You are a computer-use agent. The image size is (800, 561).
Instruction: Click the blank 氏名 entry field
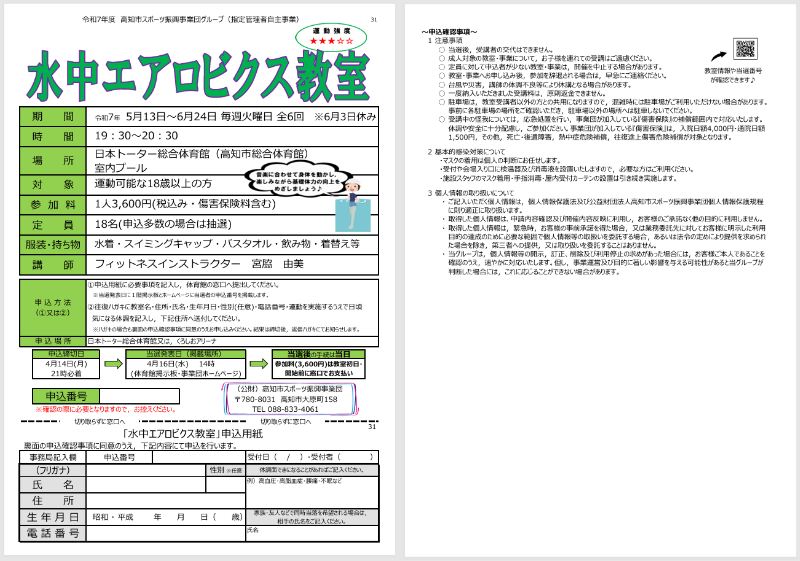click(145, 485)
